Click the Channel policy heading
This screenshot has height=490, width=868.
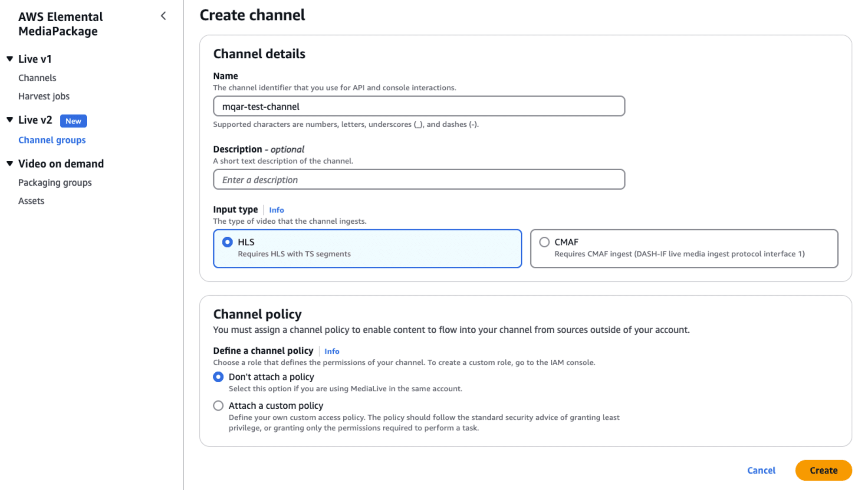[x=257, y=314]
